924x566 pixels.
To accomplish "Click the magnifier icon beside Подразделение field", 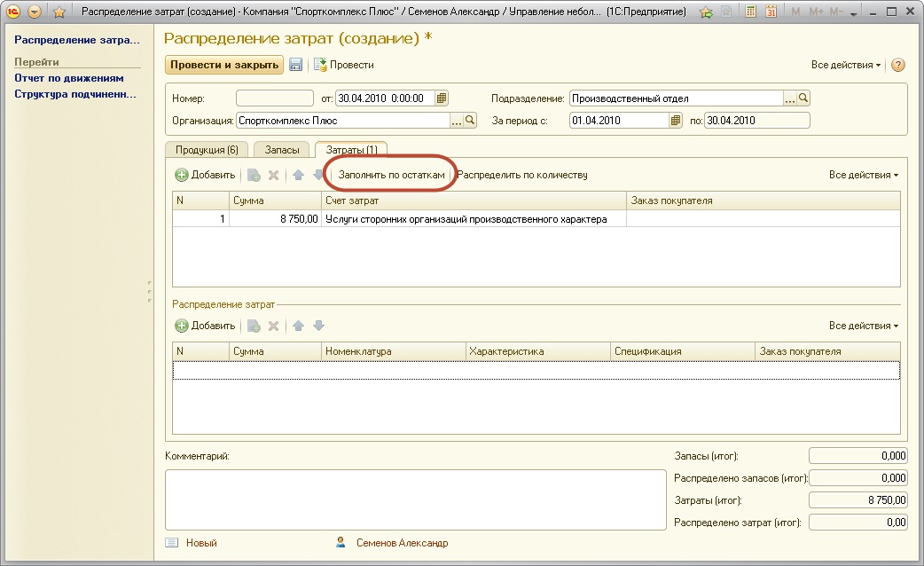I will coord(803,98).
